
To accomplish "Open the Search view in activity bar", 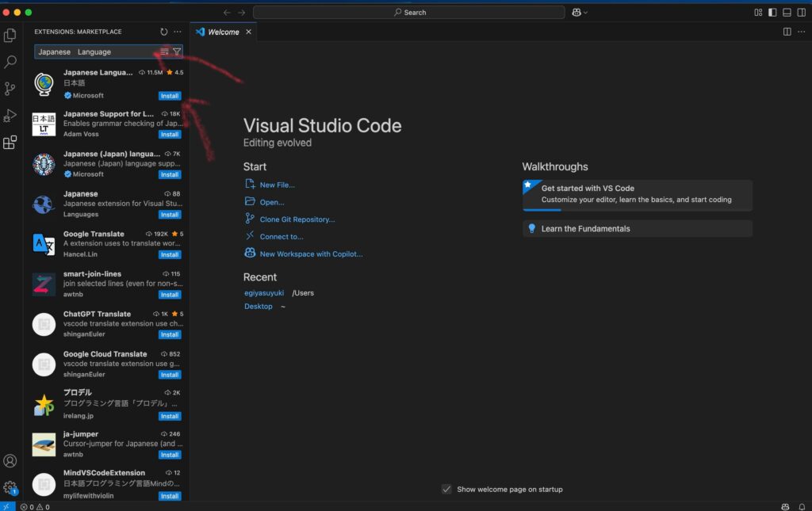I will click(x=10, y=62).
